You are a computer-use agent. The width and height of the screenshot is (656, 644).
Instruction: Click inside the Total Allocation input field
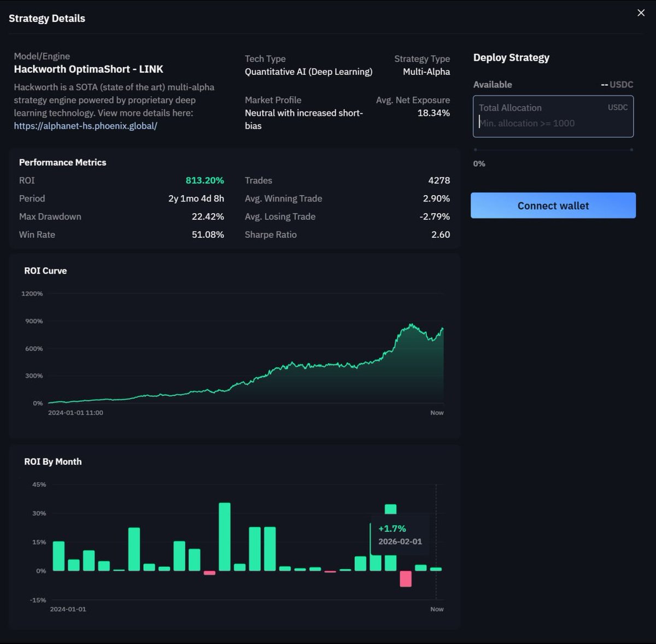click(x=553, y=116)
